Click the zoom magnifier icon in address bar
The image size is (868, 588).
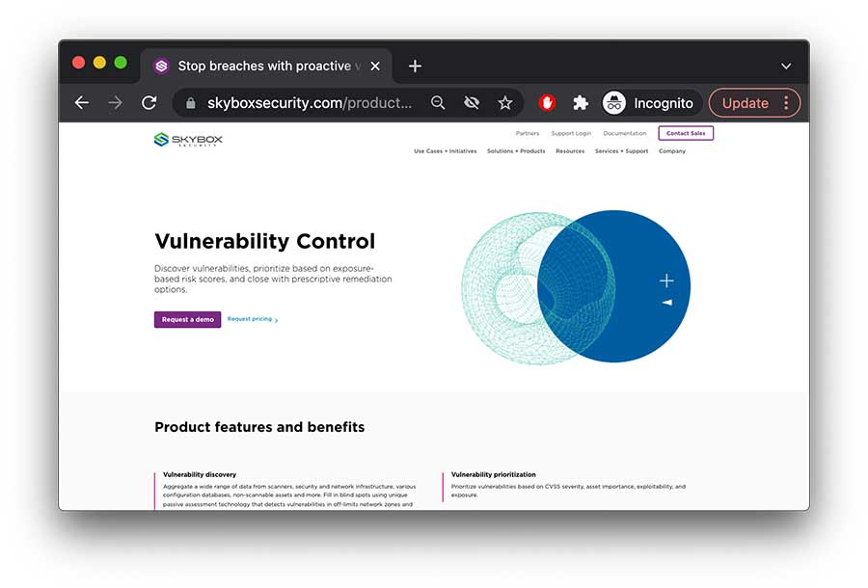[438, 103]
